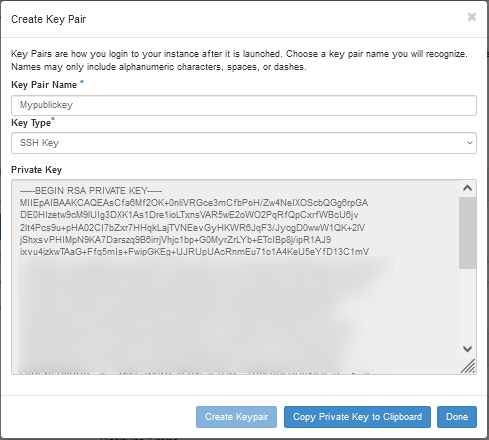Close the Create Key Pair dialog
The height and width of the screenshot is (440, 489).
click(x=471, y=17)
